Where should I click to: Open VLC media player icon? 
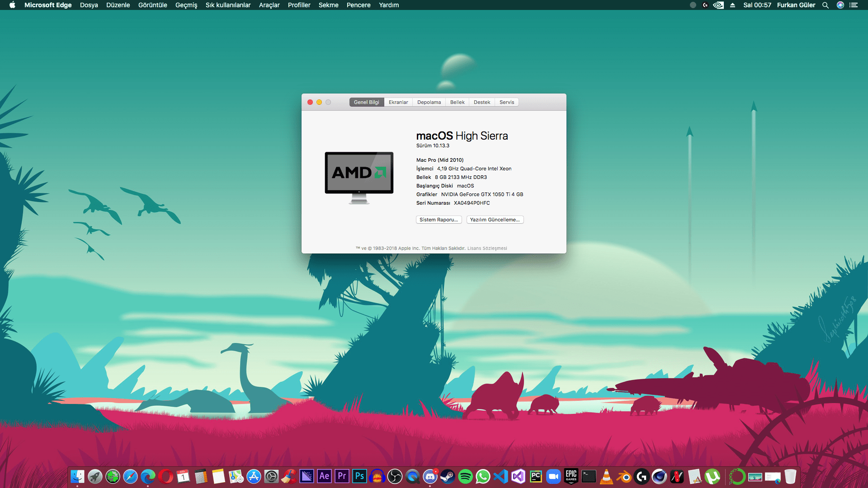(x=606, y=476)
